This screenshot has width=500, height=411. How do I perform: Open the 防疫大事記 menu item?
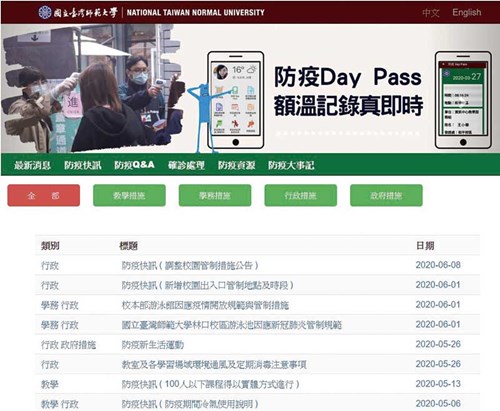tap(291, 165)
